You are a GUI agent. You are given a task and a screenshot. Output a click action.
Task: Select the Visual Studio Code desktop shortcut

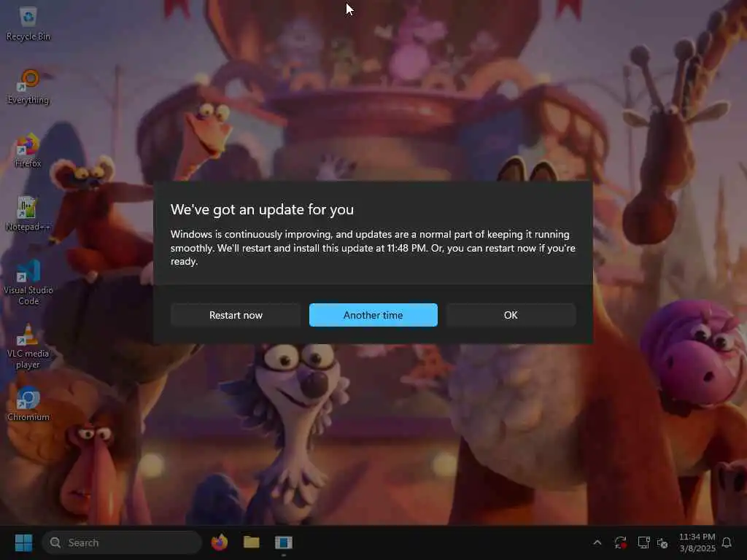point(28,282)
